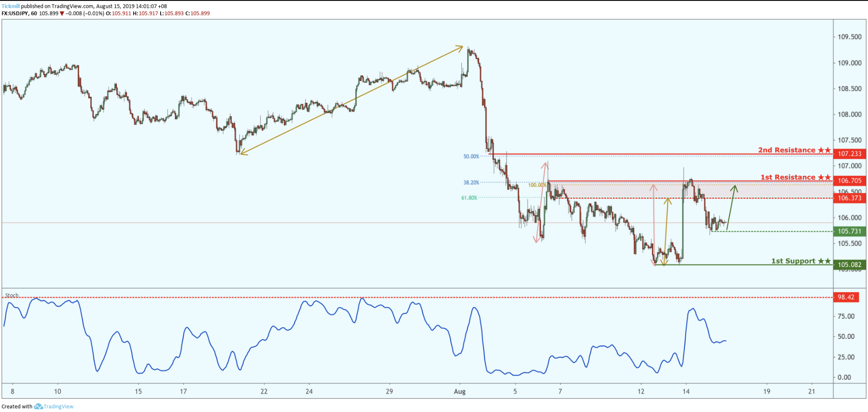Open the Tickmill publisher link

10,6
